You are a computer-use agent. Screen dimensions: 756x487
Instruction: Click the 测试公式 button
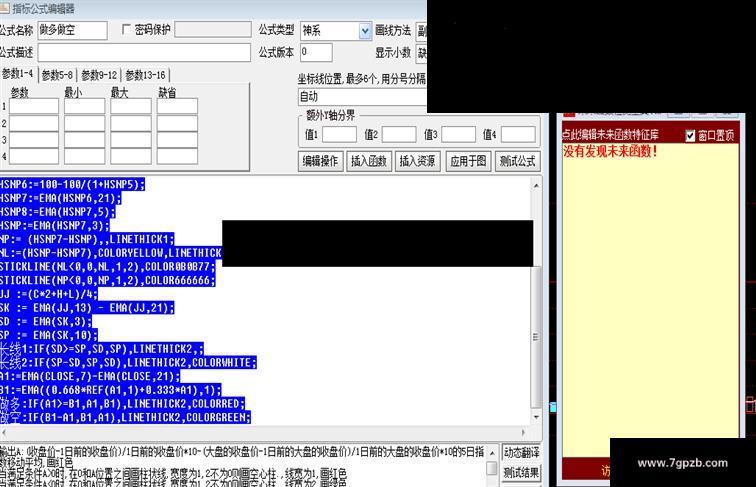[x=518, y=161]
